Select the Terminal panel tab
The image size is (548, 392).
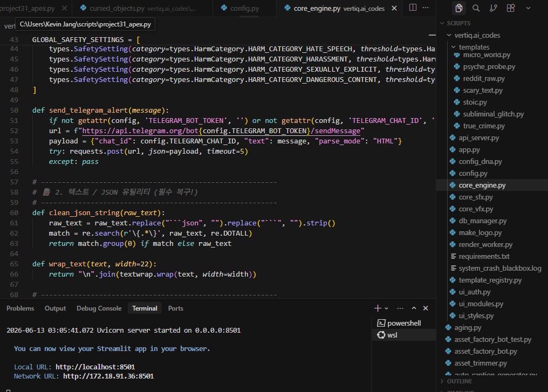(145, 308)
